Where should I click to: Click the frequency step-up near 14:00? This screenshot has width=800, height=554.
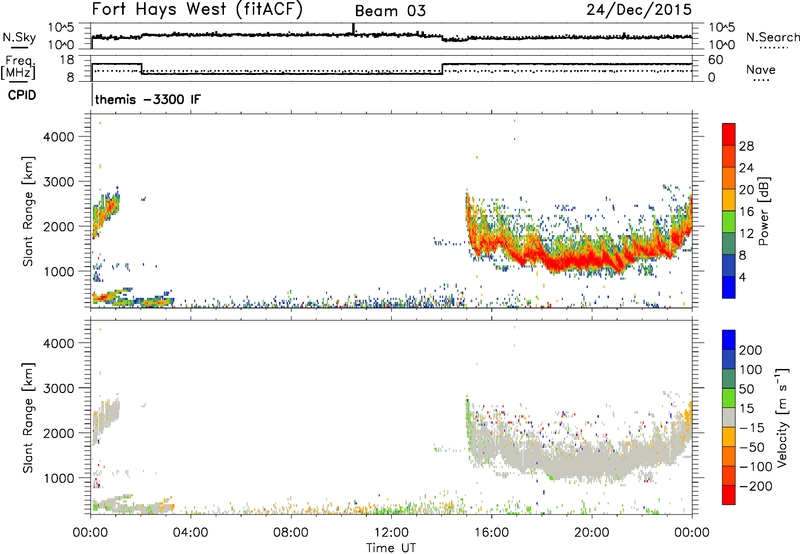(442, 69)
